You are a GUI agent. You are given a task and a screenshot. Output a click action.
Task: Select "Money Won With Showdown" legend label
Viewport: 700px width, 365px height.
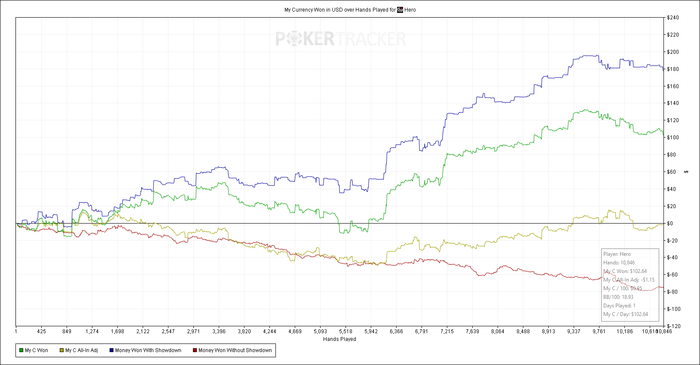tap(148, 351)
